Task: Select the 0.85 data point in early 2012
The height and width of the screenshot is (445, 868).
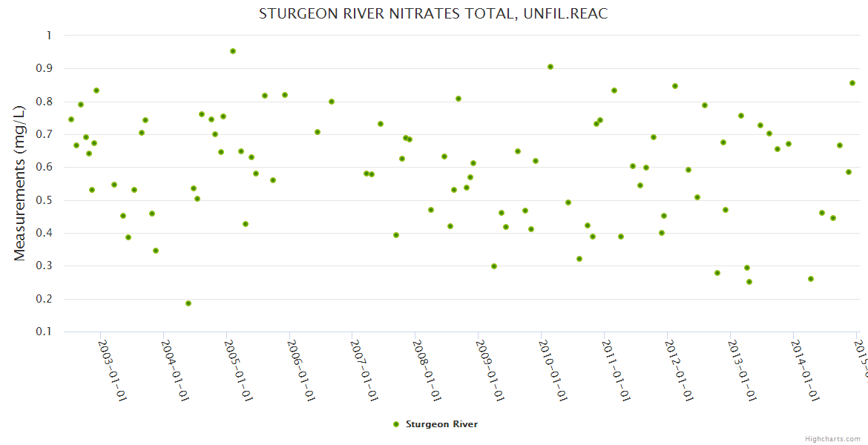Action: [x=675, y=86]
